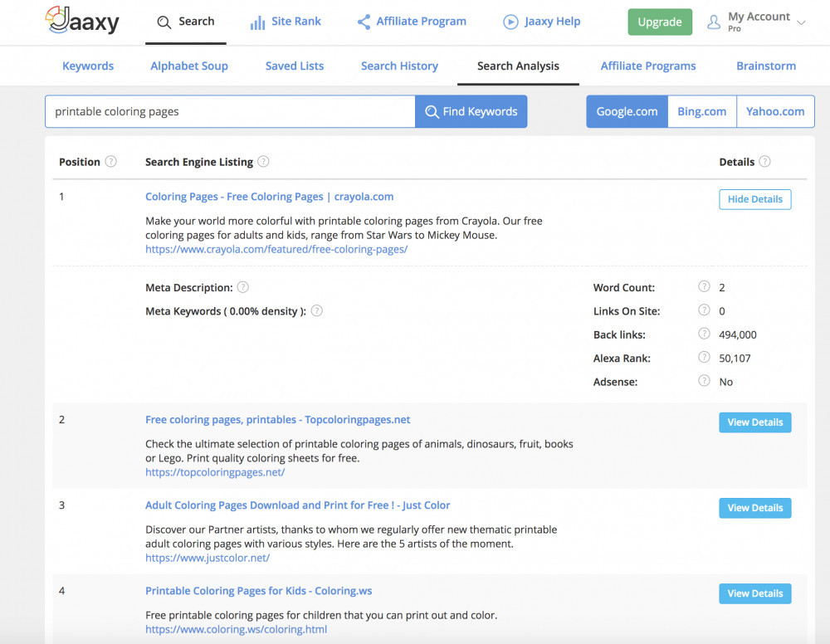The image size is (830, 644).
Task: Click the Jaaxy logo
Action: tap(82, 20)
